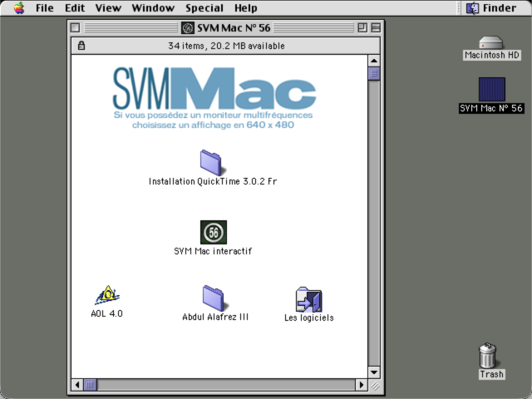This screenshot has width=532, height=399.
Task: Open the Apple menu icon
Action: pyautogui.click(x=19, y=7)
